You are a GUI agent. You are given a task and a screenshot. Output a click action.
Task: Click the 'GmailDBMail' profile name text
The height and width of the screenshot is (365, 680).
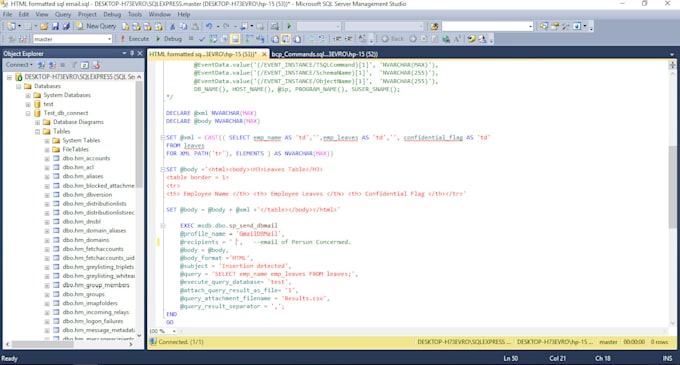258,234
